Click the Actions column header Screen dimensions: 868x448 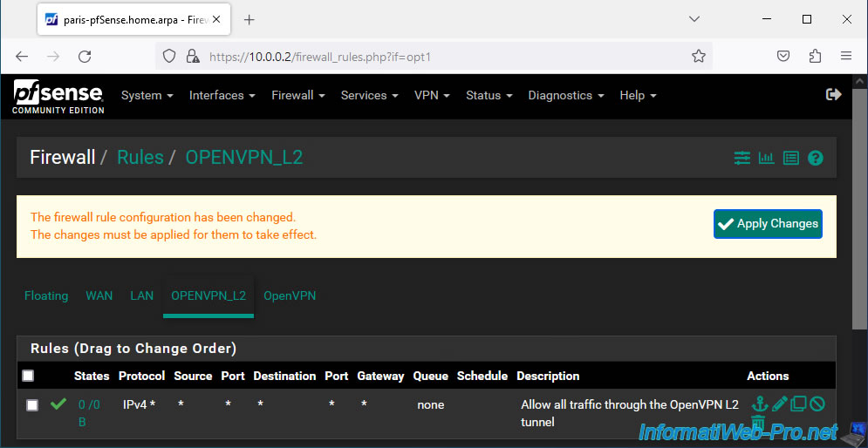click(x=768, y=377)
